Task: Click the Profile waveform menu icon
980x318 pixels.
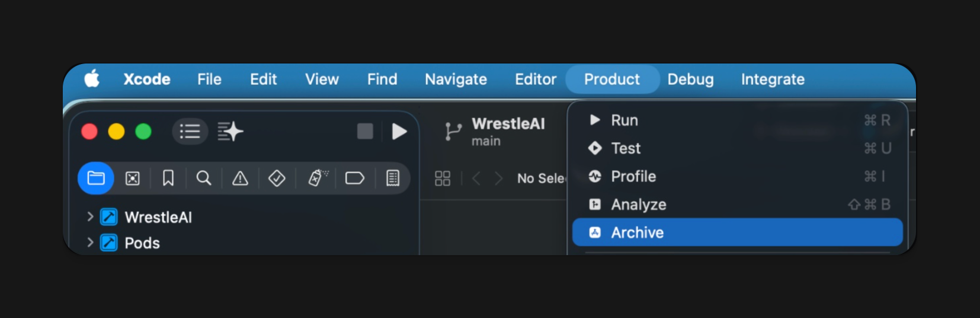Action: tap(595, 176)
